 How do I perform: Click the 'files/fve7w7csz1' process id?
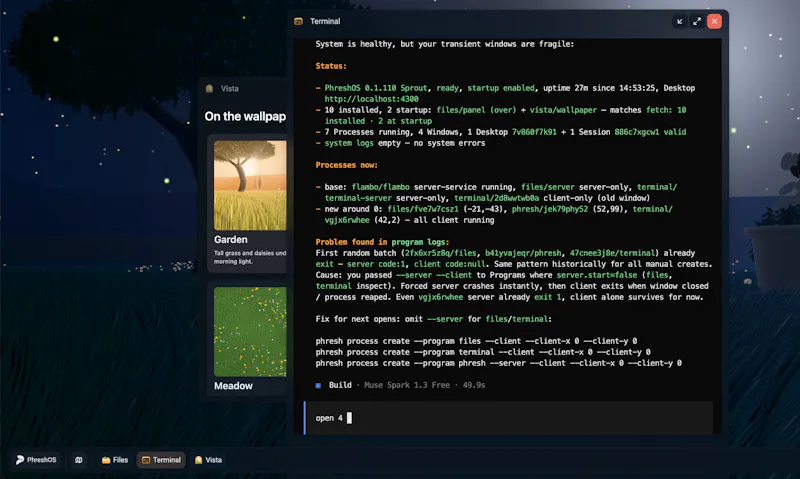pos(423,209)
